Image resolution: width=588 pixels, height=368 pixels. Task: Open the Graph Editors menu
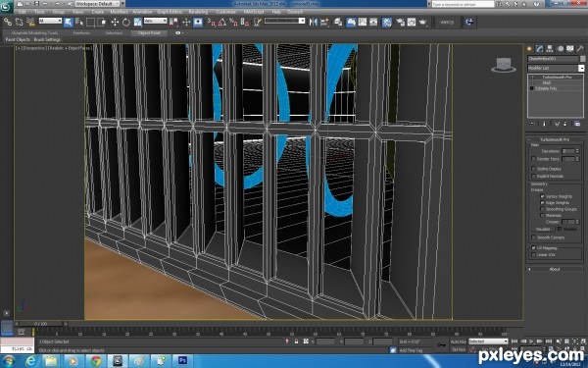click(x=170, y=12)
